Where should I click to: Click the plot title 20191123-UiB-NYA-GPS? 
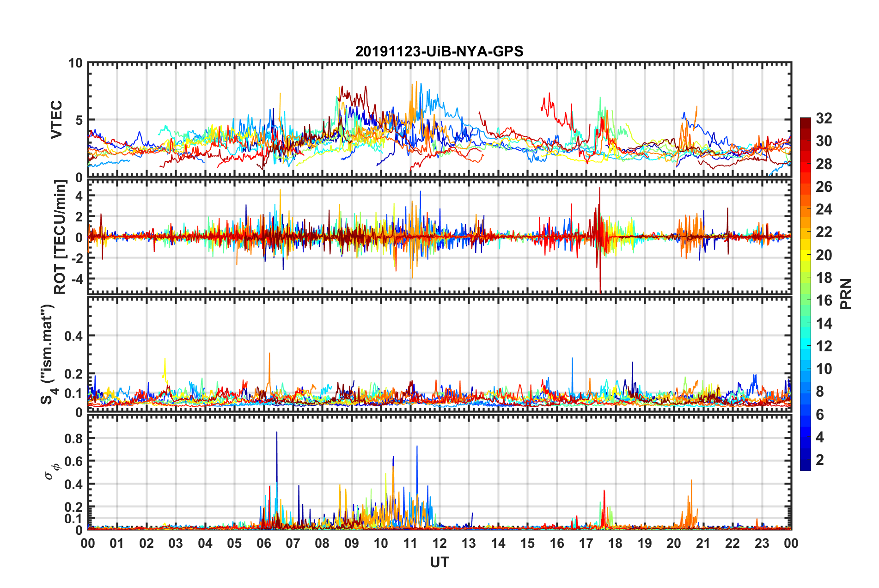click(439, 51)
